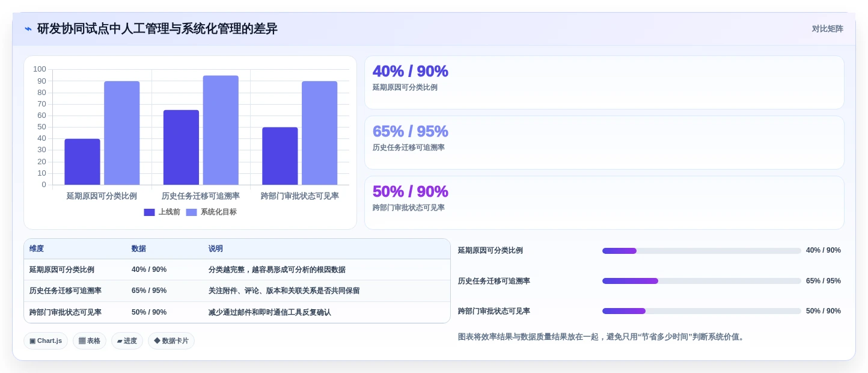
Task: Click x-axis label 历史任务迁移可追溯率
Action: [201, 196]
